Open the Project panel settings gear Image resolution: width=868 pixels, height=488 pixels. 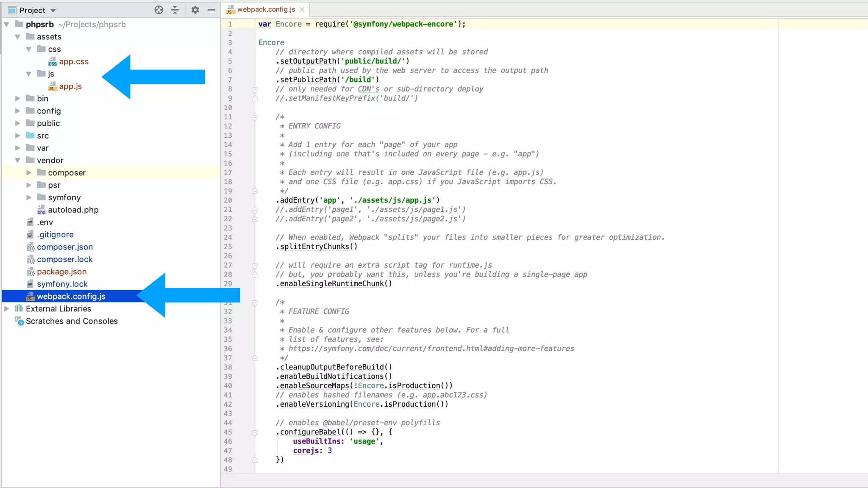coord(195,10)
